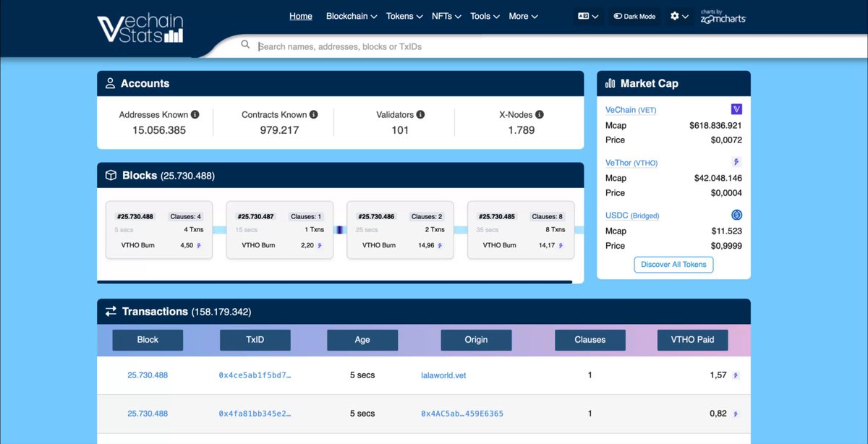This screenshot has height=444, width=868.
Task: Click the USDC coin icon
Action: (736, 215)
